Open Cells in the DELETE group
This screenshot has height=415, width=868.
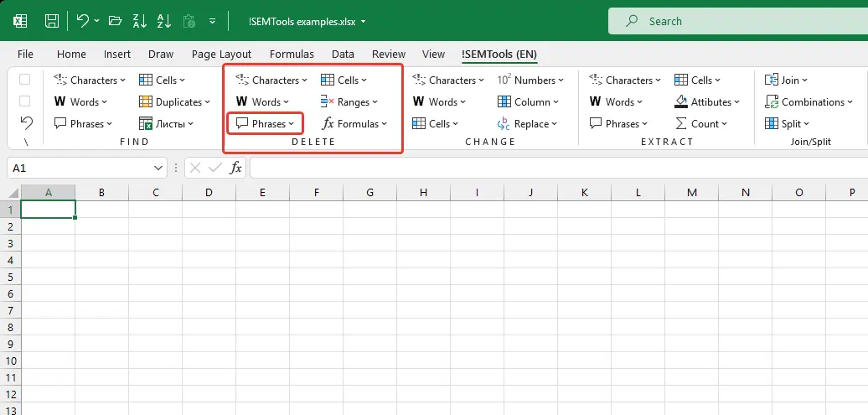pyautogui.click(x=344, y=80)
